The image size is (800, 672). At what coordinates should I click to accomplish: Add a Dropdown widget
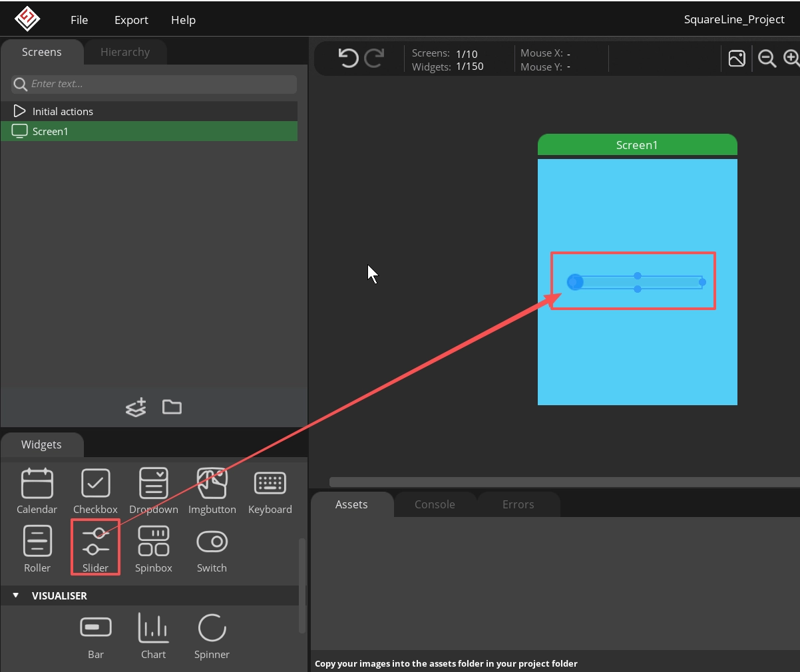pyautogui.click(x=154, y=491)
